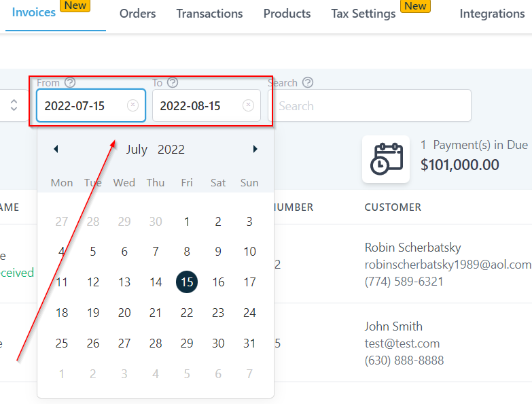Screen dimensions: 532x404
Task: Open the July month selector in the calendar
Action: 137,150
